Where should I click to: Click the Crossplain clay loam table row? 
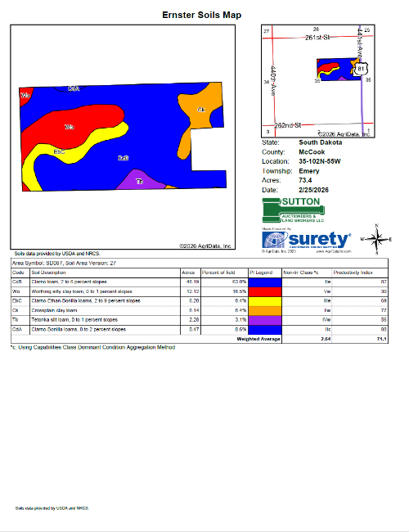point(200,310)
